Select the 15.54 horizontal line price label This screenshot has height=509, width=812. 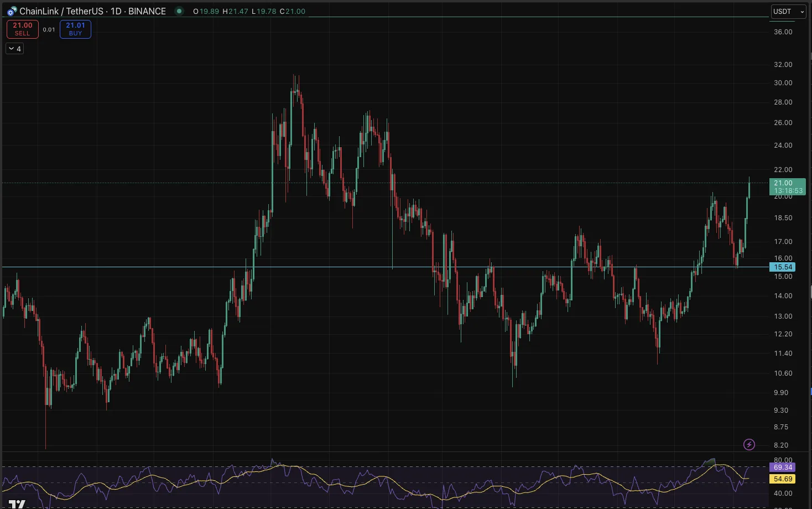(x=782, y=267)
